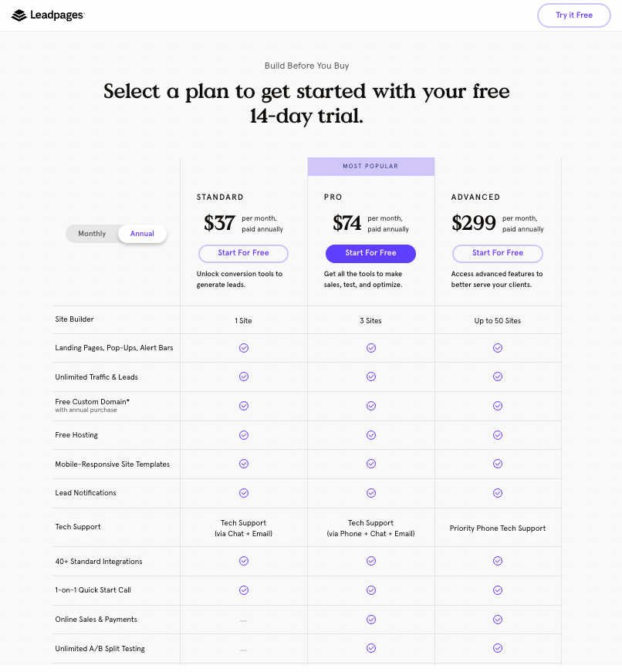
Task: Start the Advanced plan free trial
Action: [498, 253]
